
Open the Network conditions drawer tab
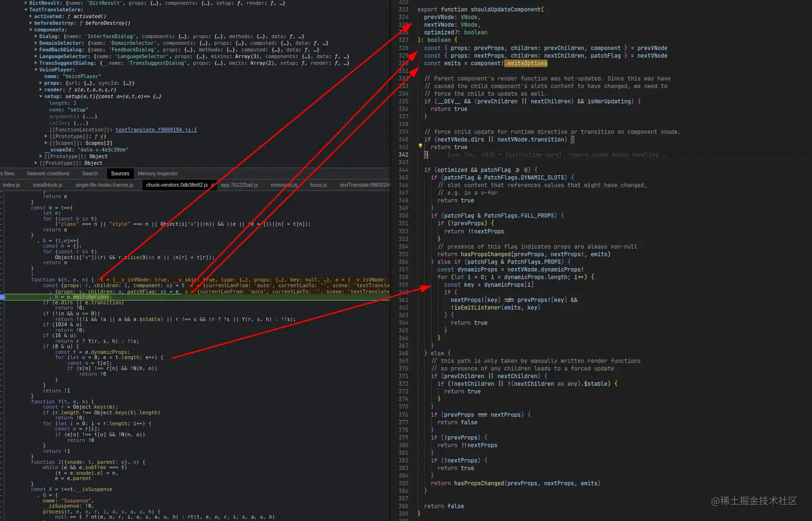coord(48,173)
